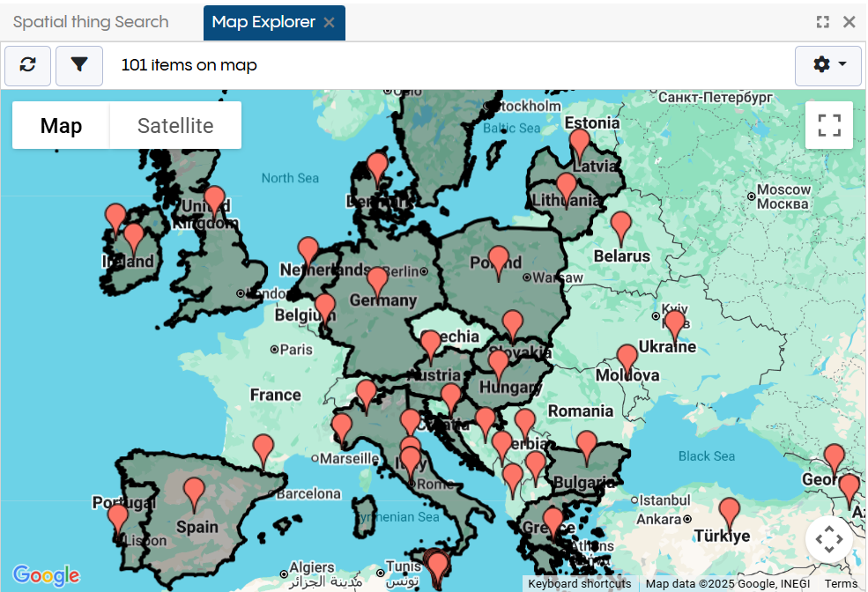Click the settings gear icon
868x592 pixels.
click(x=821, y=65)
